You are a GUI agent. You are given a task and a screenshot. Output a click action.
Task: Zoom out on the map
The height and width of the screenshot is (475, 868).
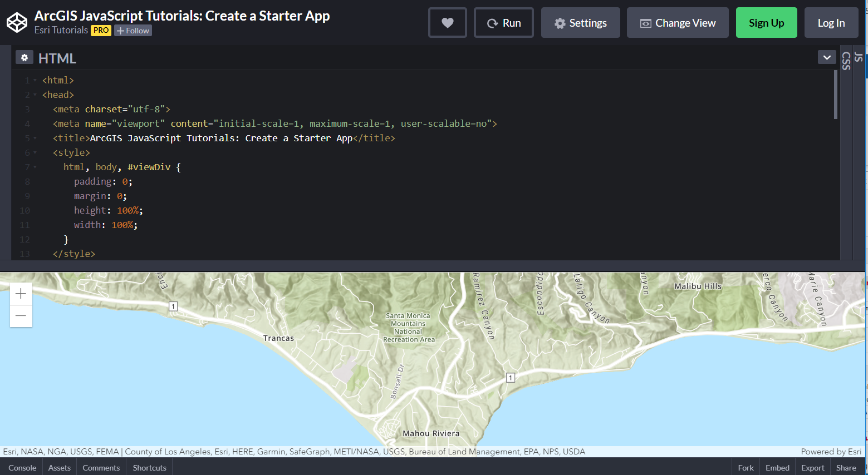(21, 316)
